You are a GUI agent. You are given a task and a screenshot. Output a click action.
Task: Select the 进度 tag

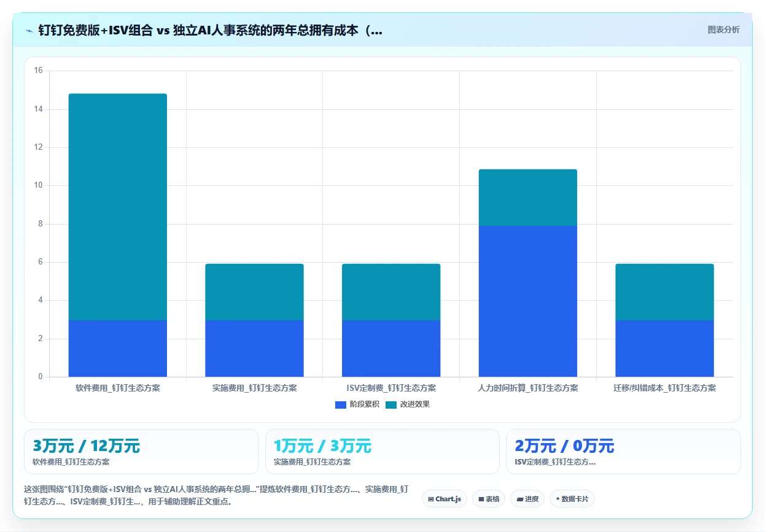[x=527, y=499]
